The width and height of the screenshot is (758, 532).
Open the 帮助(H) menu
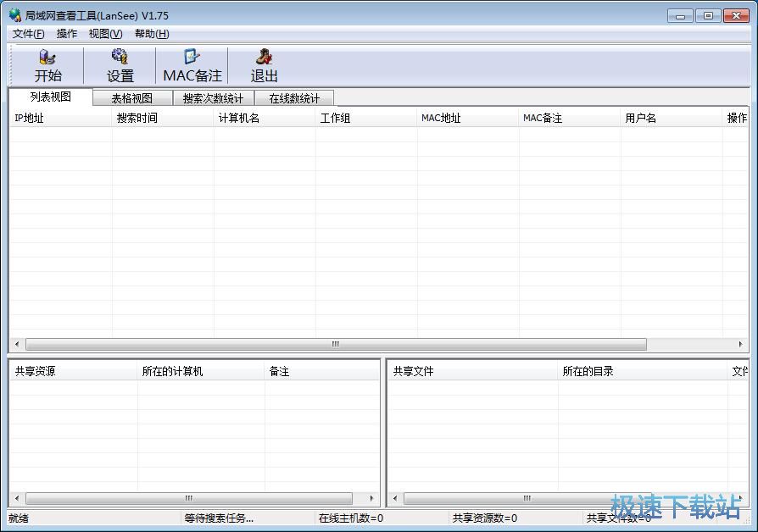[152, 34]
